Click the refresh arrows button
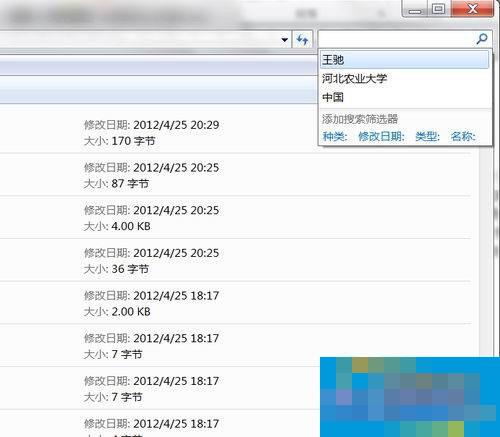This screenshot has height=437, width=500. tap(303, 40)
